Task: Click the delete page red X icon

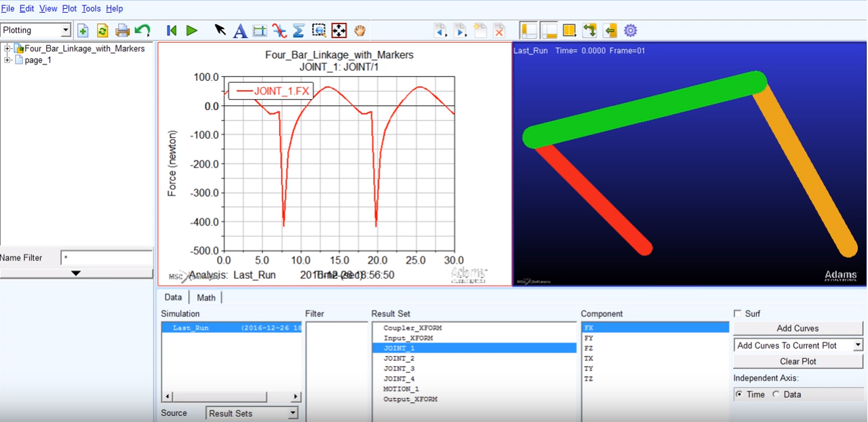Action: [500, 31]
